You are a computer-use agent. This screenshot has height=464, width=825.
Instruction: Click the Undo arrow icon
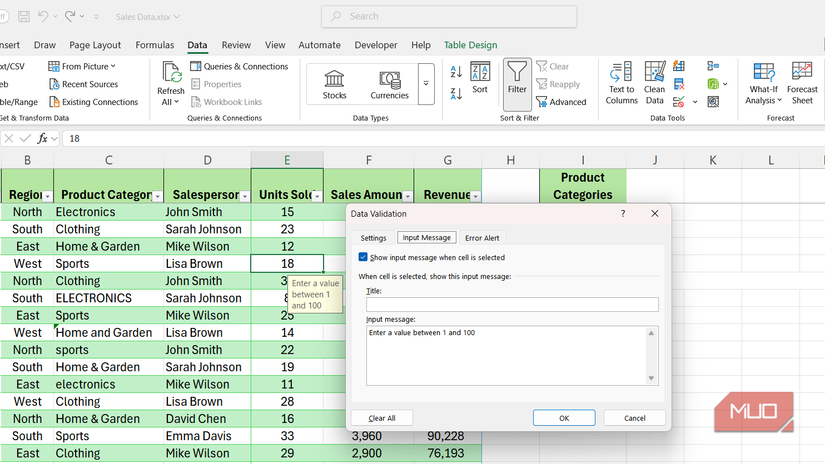(x=43, y=16)
